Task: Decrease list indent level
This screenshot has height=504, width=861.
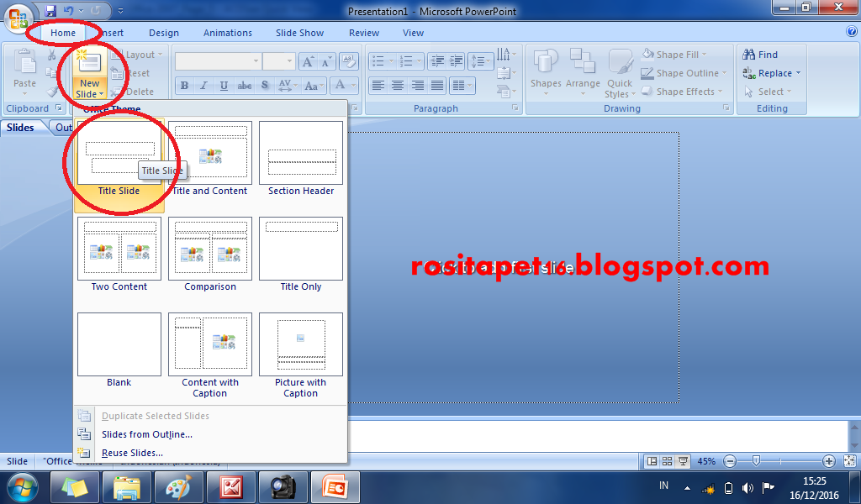Action: click(437, 60)
